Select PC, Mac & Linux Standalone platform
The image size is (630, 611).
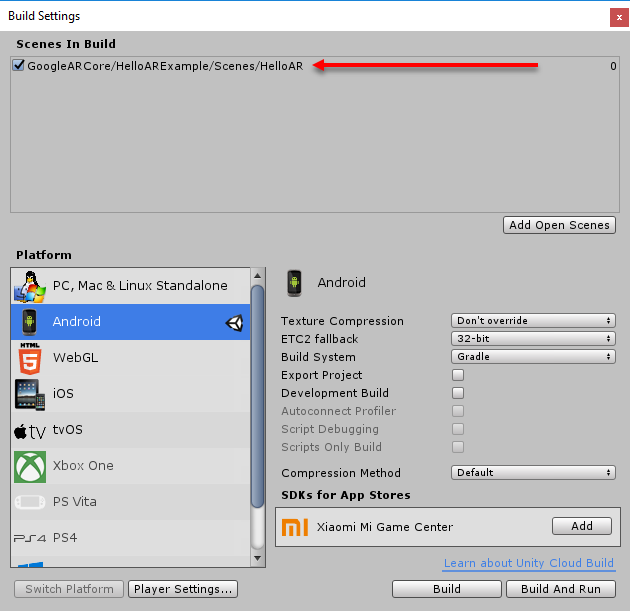pyautogui.click(x=131, y=286)
